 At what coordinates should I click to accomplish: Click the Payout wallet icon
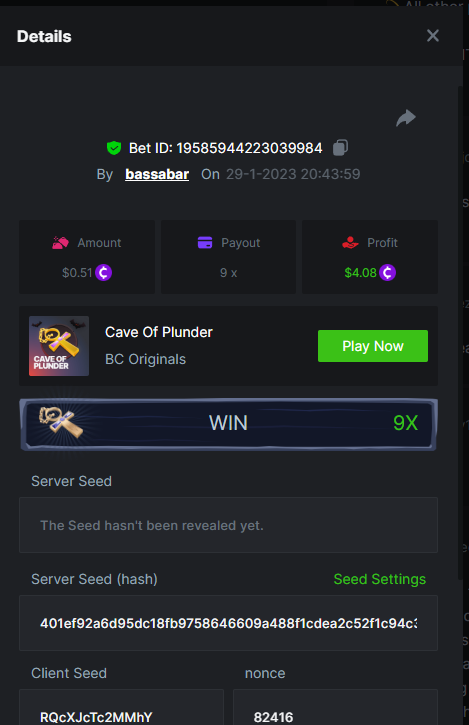coord(205,242)
